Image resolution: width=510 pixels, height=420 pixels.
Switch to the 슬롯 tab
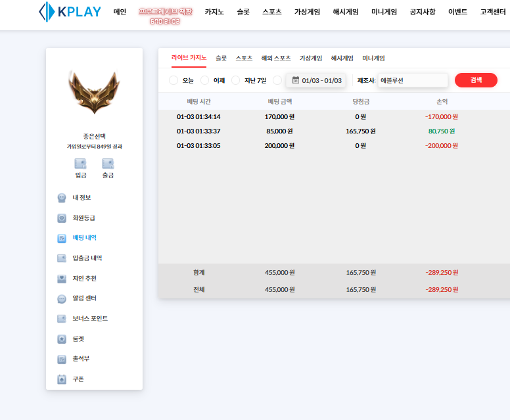(221, 58)
